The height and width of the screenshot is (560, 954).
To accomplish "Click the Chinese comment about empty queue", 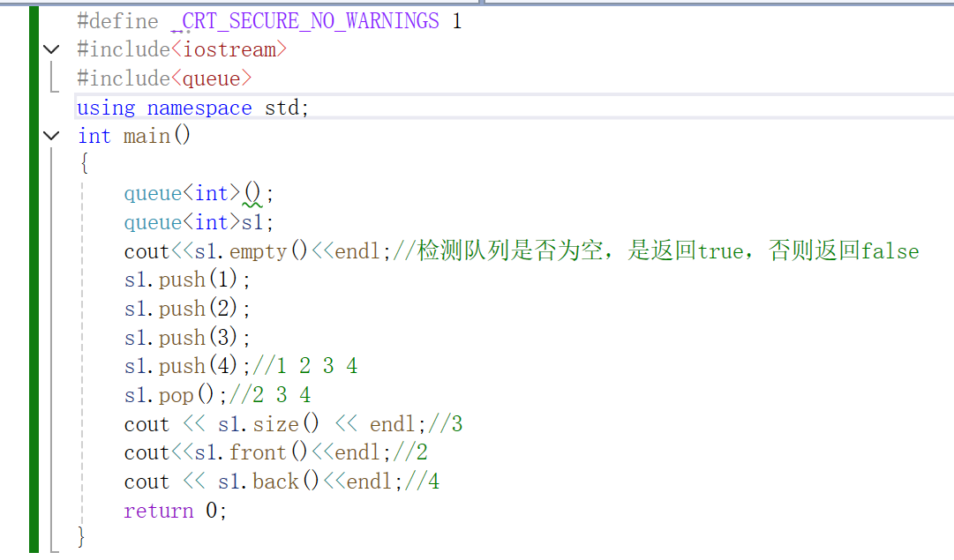I will 656,251.
